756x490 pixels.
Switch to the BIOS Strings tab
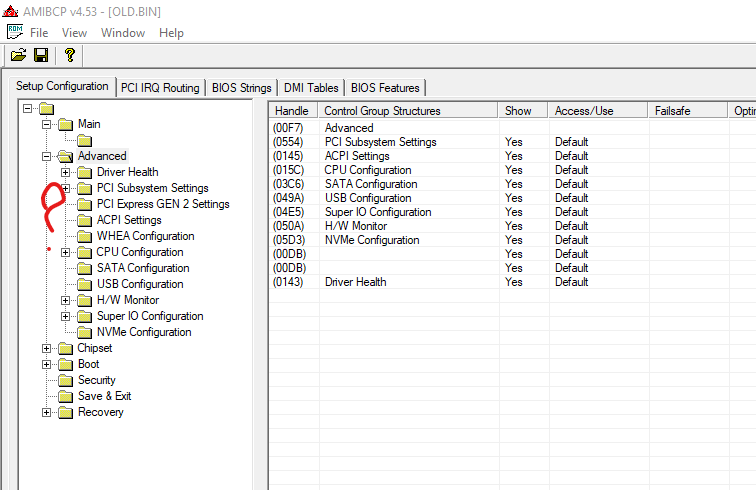[x=242, y=88]
